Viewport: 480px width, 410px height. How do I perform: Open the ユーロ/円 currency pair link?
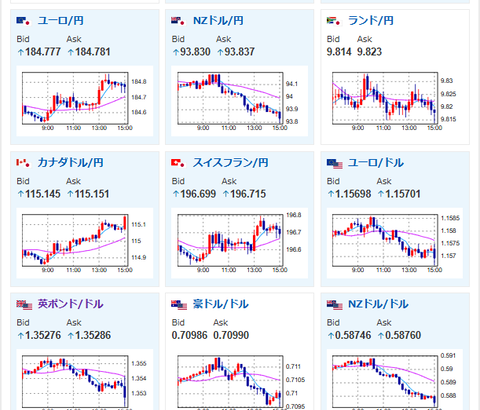60,21
